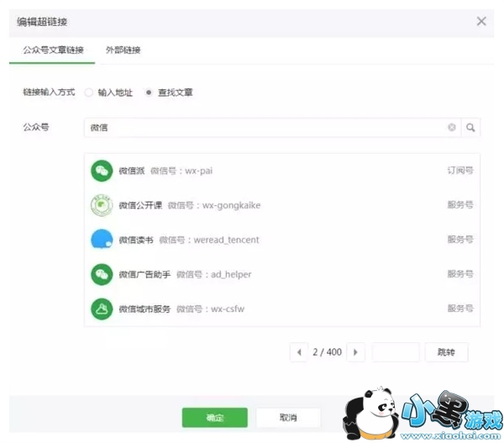Select the 微信读书 account name
This screenshot has width=504, height=443.
click(136, 240)
